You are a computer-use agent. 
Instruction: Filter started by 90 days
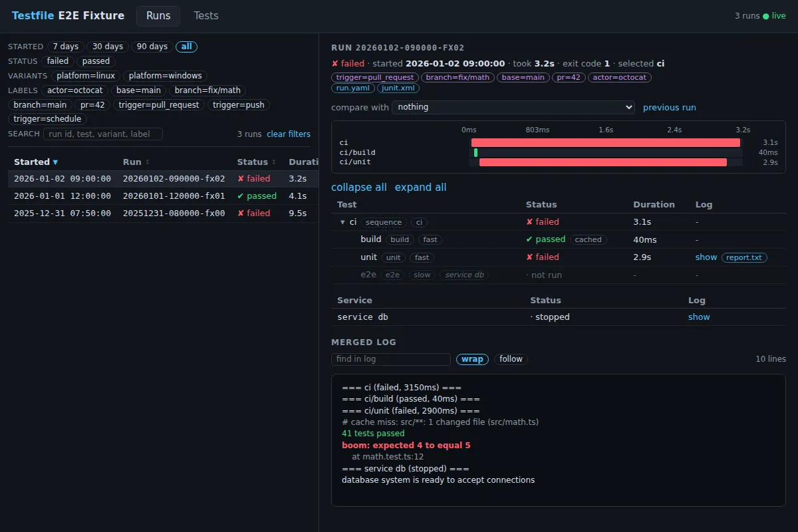click(152, 47)
